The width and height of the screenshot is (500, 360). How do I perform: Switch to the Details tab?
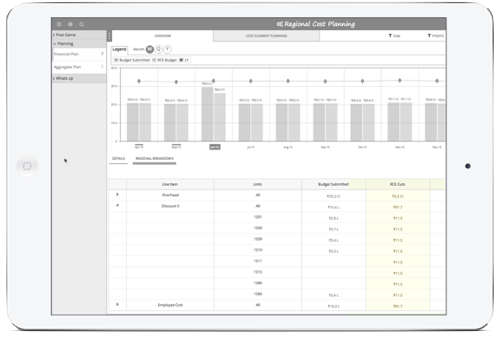tap(118, 159)
